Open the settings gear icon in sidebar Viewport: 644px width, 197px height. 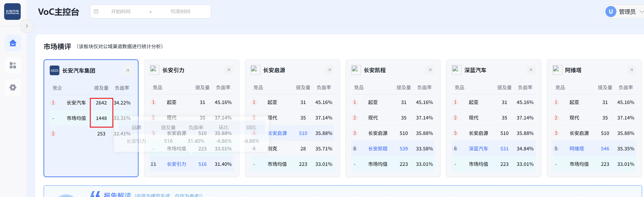coord(13,87)
